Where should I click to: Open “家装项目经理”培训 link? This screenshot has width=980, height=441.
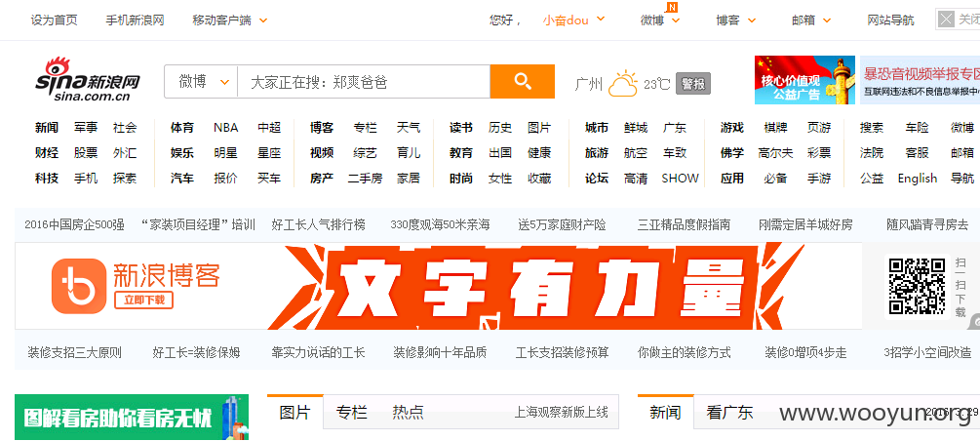198,224
